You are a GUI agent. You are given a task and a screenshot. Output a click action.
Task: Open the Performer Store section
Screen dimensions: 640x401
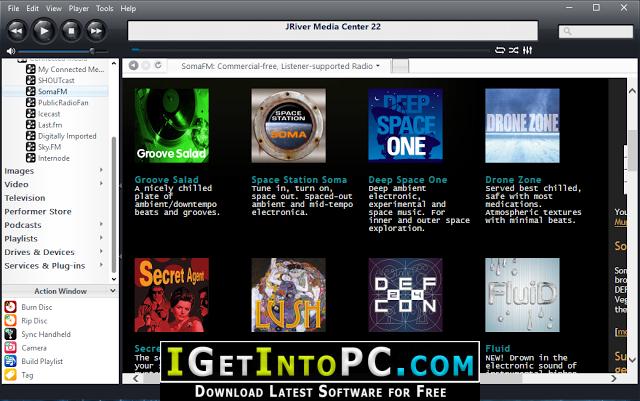point(38,212)
